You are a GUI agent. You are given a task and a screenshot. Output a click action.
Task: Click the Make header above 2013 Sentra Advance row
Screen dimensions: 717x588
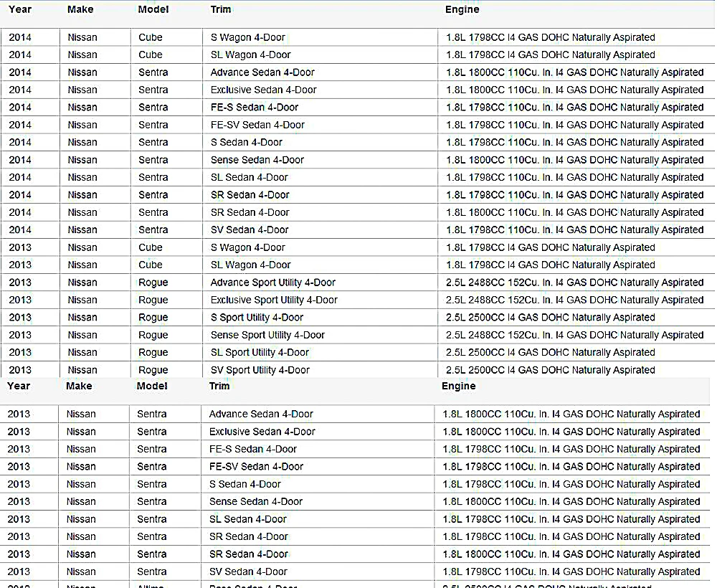79,386
